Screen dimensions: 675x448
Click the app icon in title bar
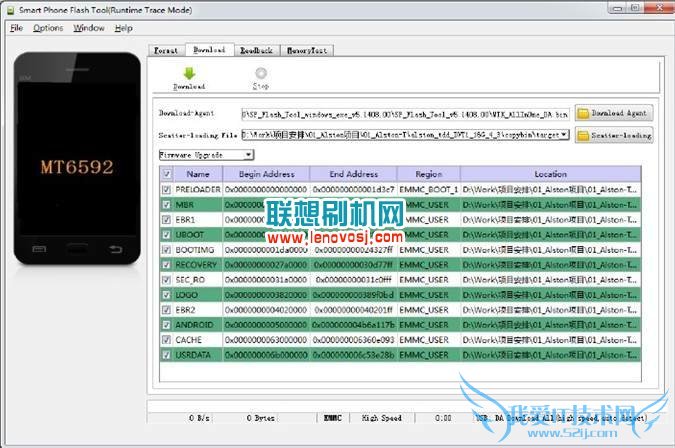click(x=11, y=10)
